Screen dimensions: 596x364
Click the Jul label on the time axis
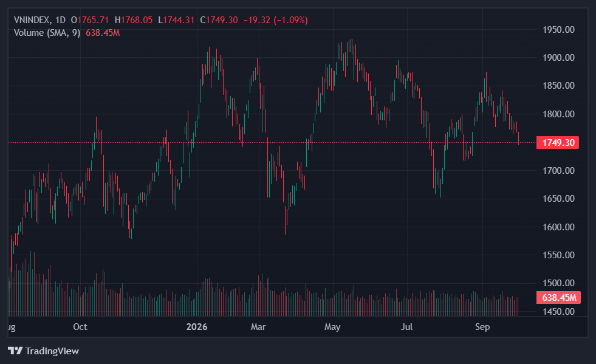pos(406,327)
